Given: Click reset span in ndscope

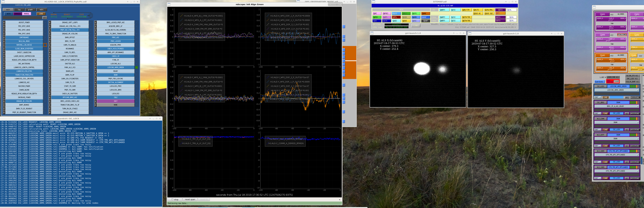Looking at the screenshot, I should (190, 199).
